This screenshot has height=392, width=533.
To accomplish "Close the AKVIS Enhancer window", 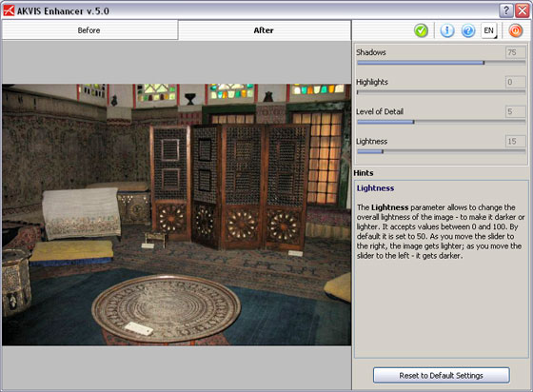I will click(522, 10).
